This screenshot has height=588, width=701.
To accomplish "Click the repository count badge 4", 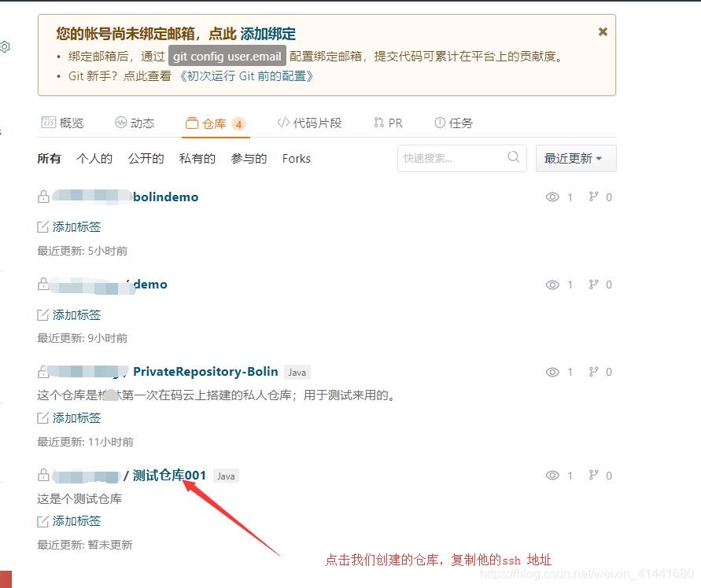I will [x=238, y=124].
